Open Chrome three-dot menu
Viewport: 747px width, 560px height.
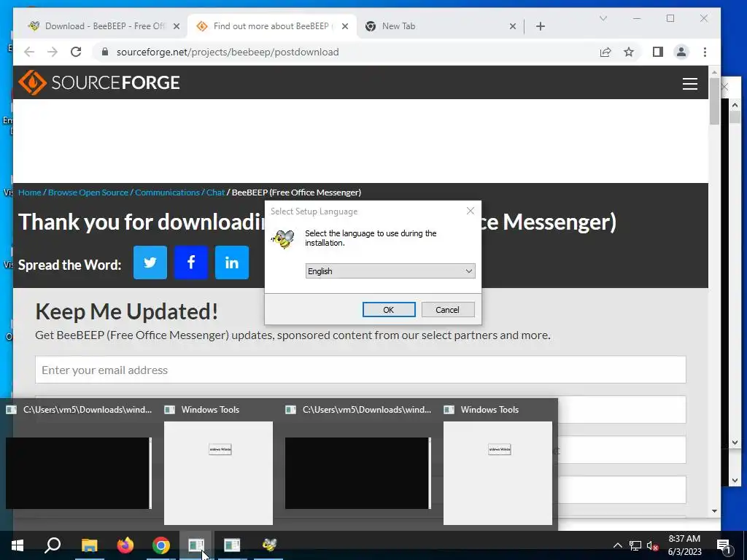pyautogui.click(x=705, y=52)
